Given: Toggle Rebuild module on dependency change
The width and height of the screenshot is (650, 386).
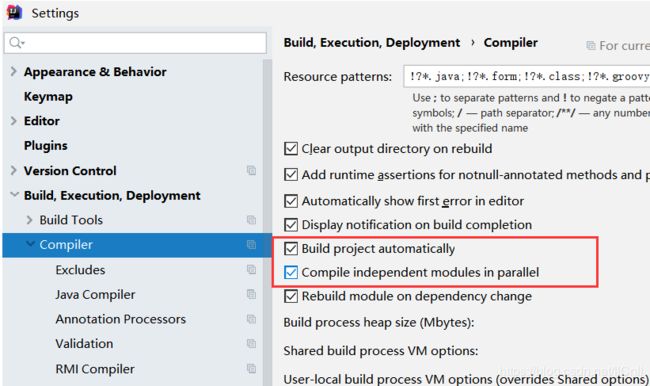Looking at the screenshot, I should (x=291, y=296).
